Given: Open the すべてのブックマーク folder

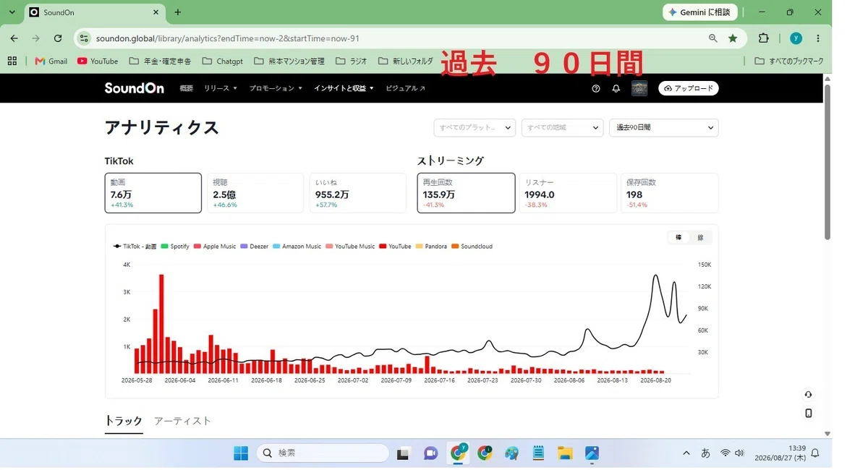Looking at the screenshot, I should pyautogui.click(x=789, y=61).
